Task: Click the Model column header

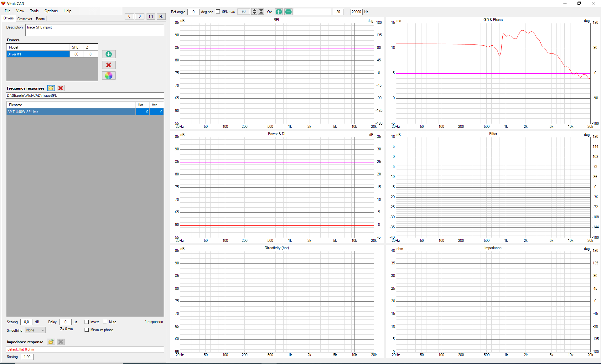Action: click(x=38, y=47)
